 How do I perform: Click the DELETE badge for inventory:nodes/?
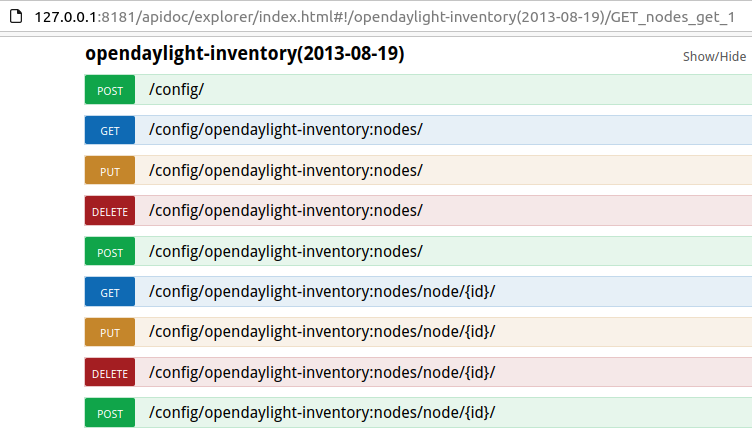(x=110, y=212)
